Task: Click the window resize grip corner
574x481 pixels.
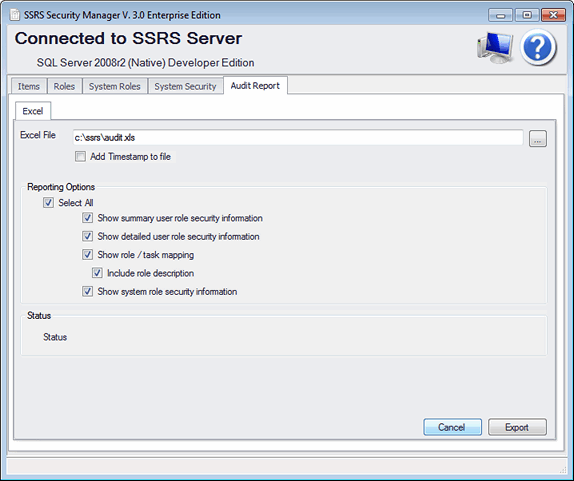Action: (x=563, y=470)
